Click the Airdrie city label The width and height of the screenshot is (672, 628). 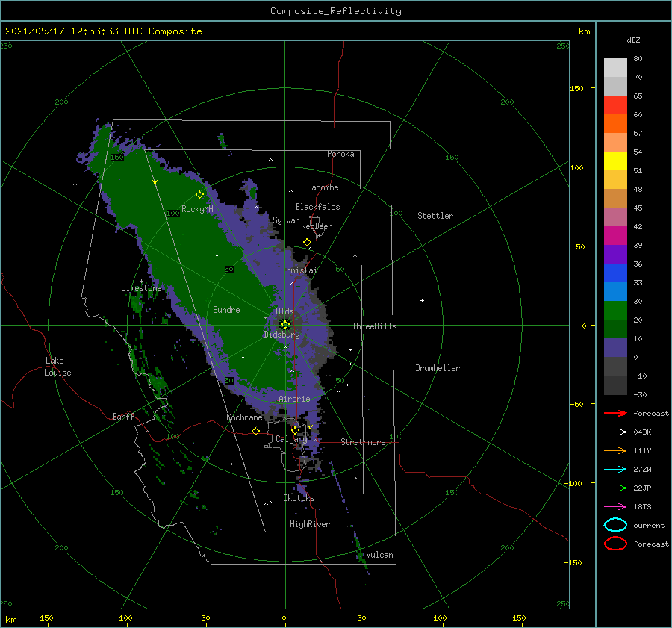(294, 399)
